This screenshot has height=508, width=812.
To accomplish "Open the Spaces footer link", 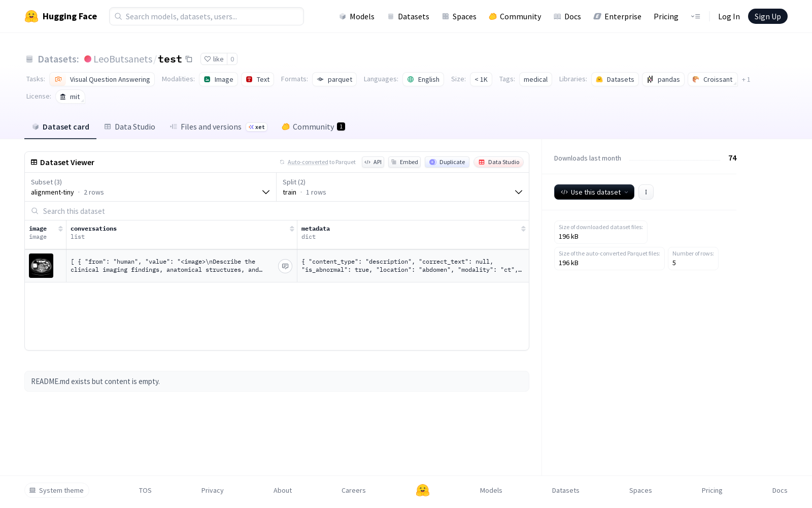I will 640,490.
